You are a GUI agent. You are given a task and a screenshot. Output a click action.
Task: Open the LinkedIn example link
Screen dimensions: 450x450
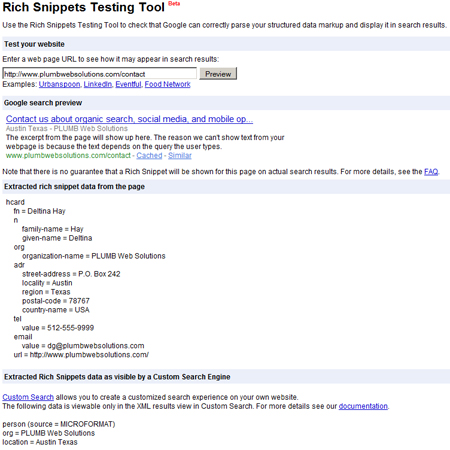point(98,84)
